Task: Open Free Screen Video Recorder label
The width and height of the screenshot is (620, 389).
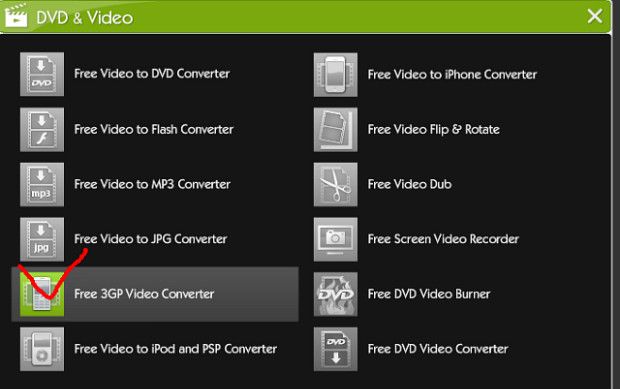Action: click(x=443, y=239)
